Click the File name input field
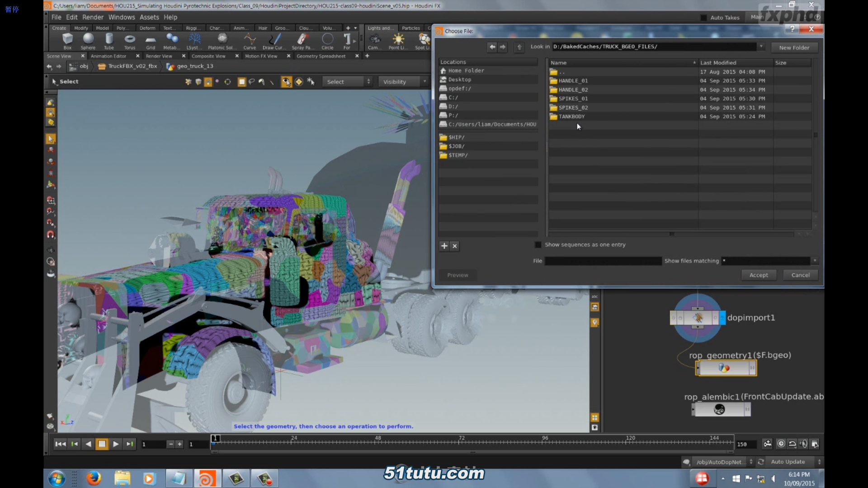This screenshot has width=868, height=488. pos(603,261)
